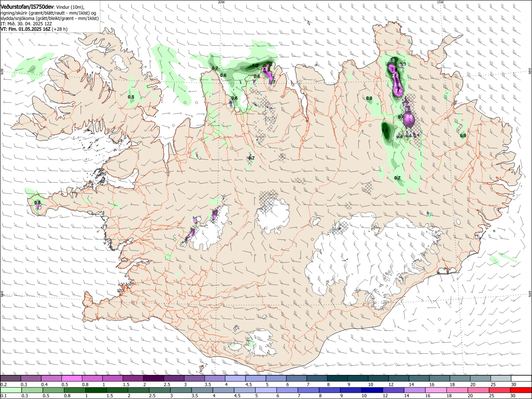The height and width of the screenshot is (399, 532).
Task: Click the 66N latitude label on right edge
Action: point(530,72)
